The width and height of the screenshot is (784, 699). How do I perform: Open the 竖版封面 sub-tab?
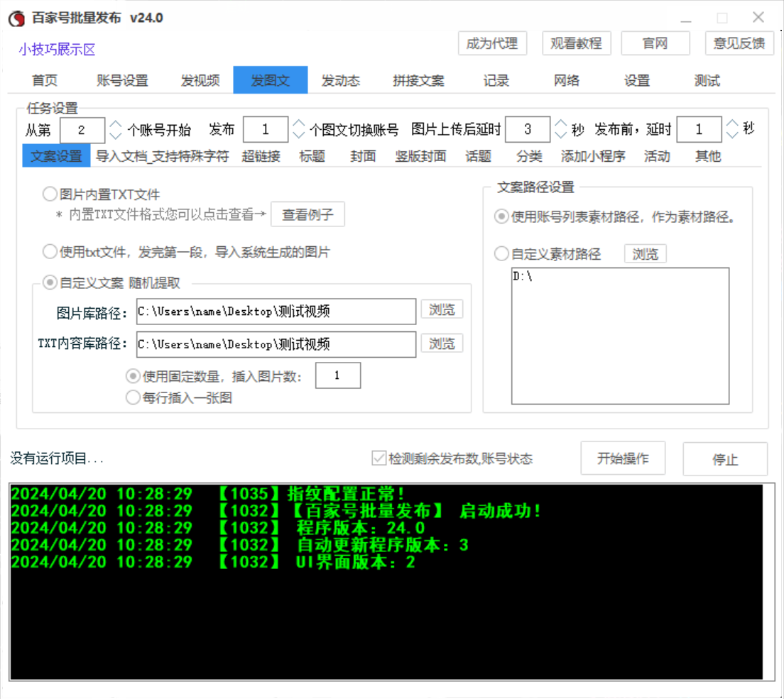[420, 156]
